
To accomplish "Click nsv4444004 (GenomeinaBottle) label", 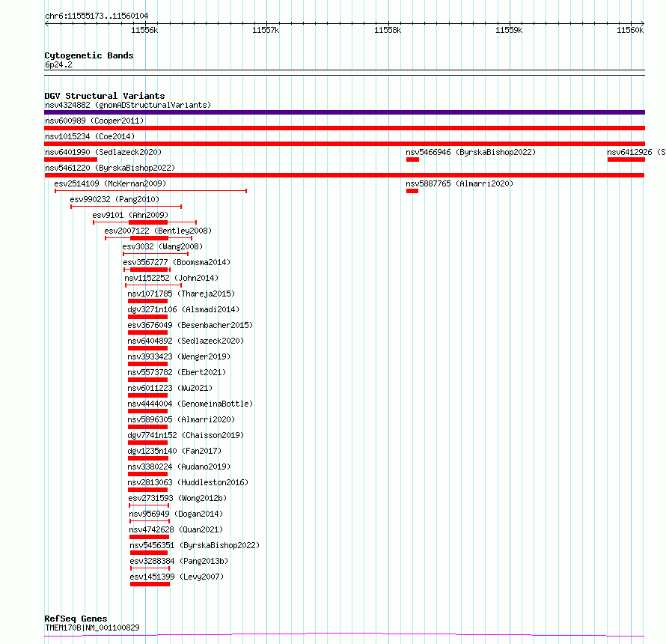I will tap(190, 404).
